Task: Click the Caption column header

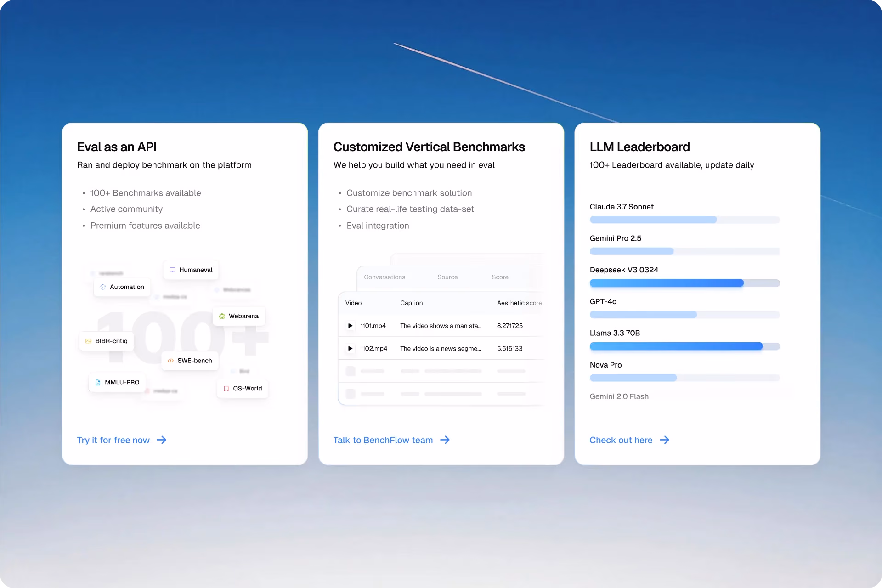Action: coord(411,303)
